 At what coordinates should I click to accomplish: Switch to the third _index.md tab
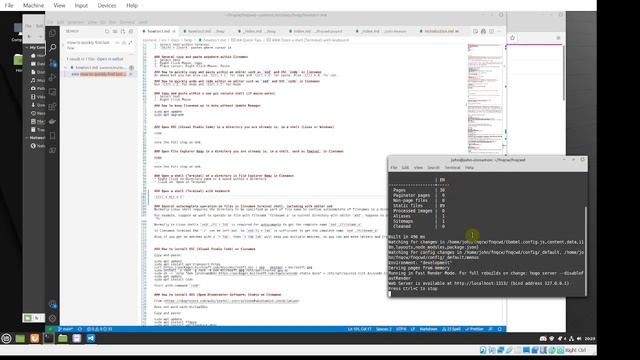click(260, 31)
